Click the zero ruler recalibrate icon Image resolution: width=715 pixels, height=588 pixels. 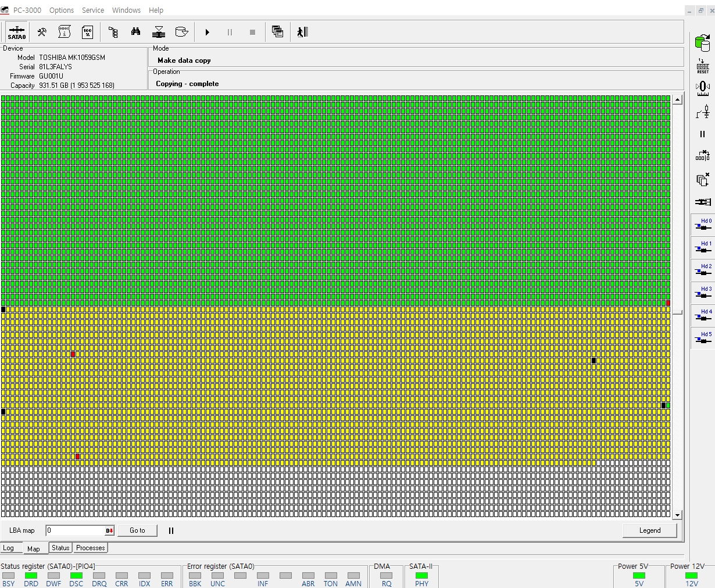(703, 88)
